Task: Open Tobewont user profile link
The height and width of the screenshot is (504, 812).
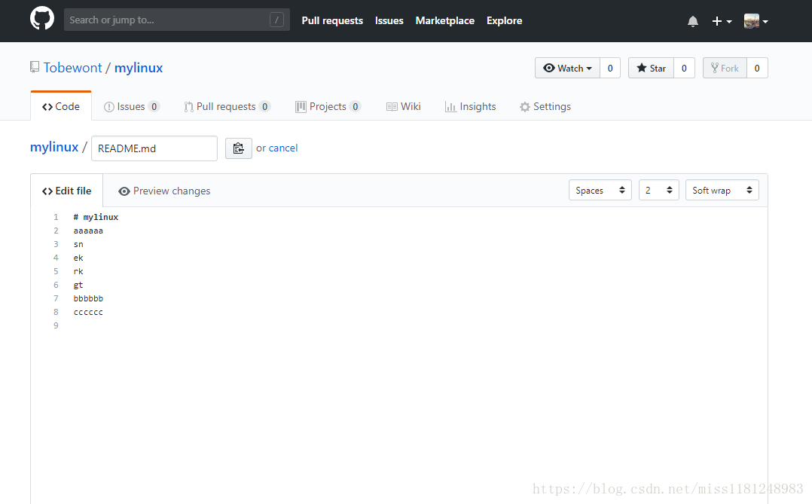Action: coord(72,68)
